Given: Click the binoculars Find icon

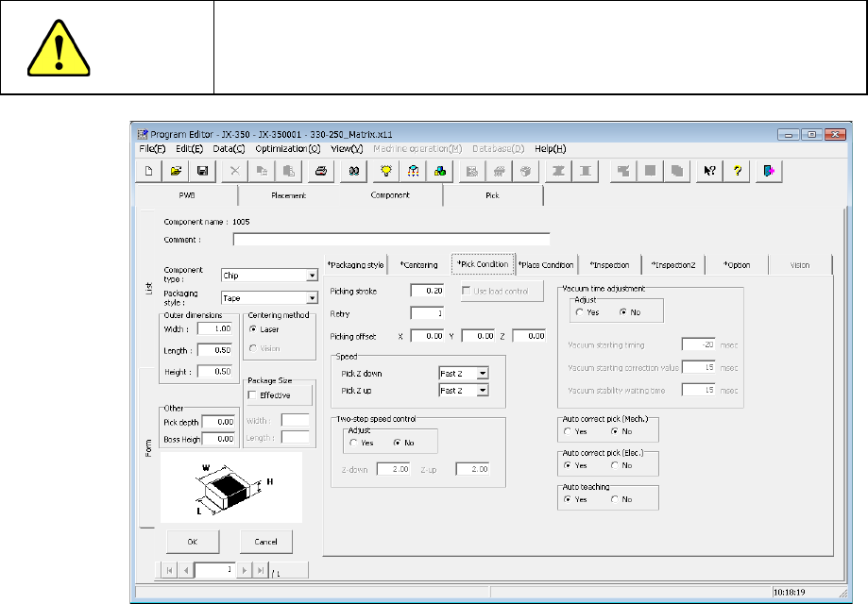Looking at the screenshot, I should (x=353, y=171).
